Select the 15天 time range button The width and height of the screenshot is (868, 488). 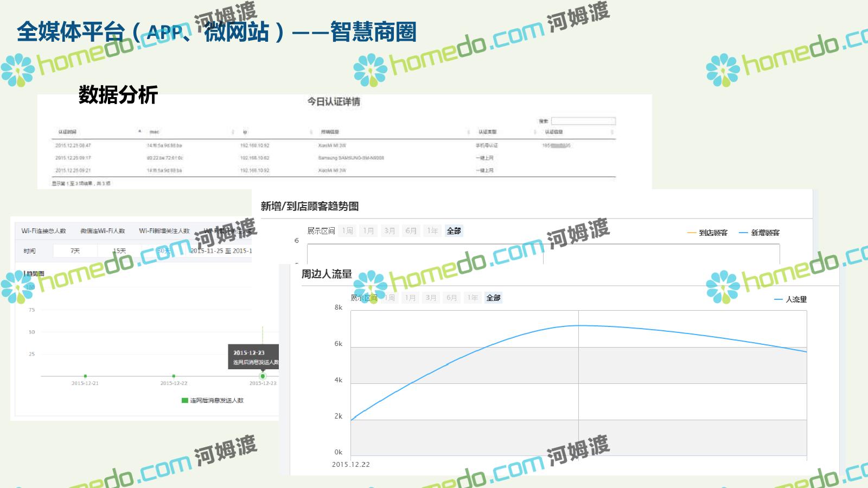(119, 251)
